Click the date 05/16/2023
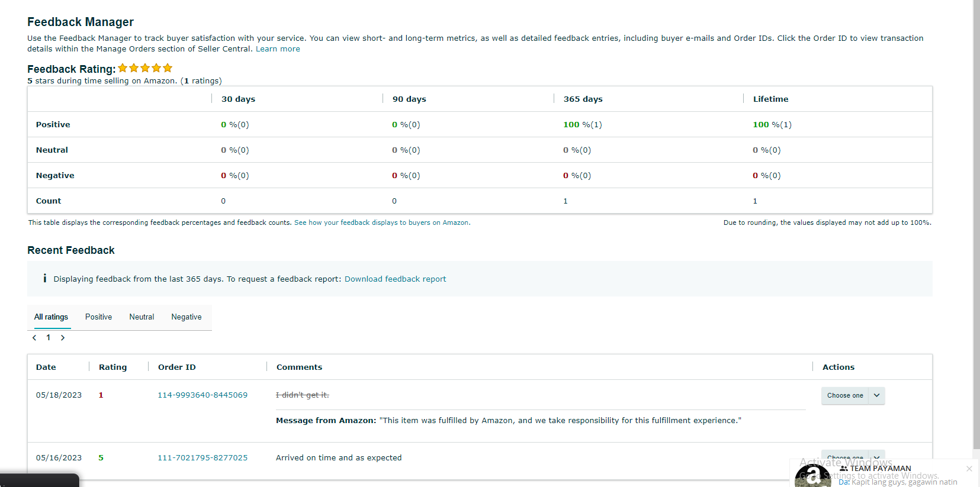The height and width of the screenshot is (487, 980). [59, 457]
